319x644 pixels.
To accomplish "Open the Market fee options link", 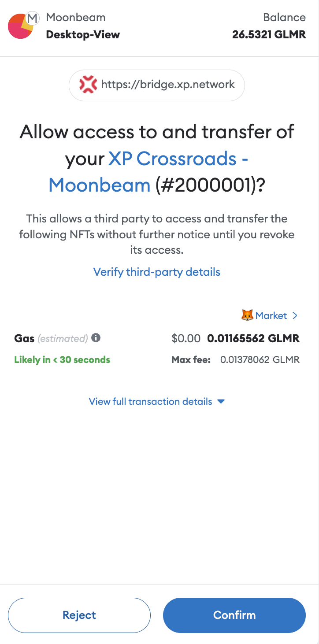I will tap(271, 315).
